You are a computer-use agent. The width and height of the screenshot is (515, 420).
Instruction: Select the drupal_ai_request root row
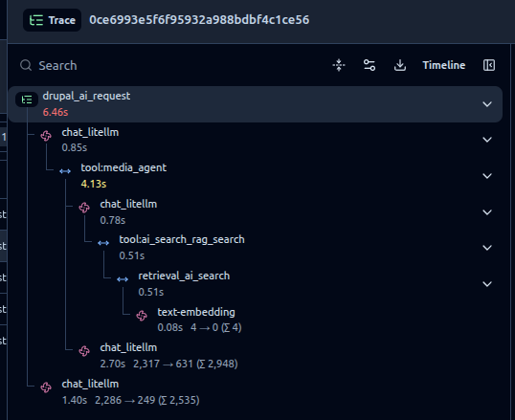click(x=256, y=104)
